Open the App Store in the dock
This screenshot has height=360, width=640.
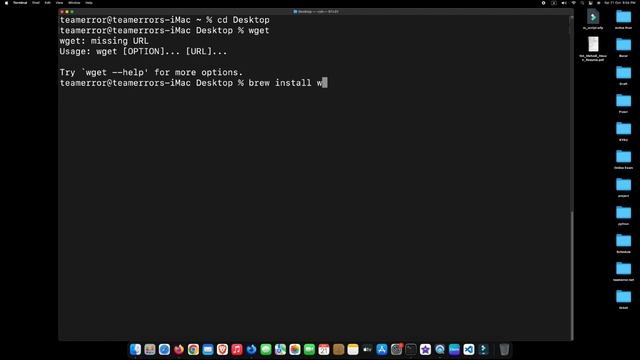[x=382, y=349]
